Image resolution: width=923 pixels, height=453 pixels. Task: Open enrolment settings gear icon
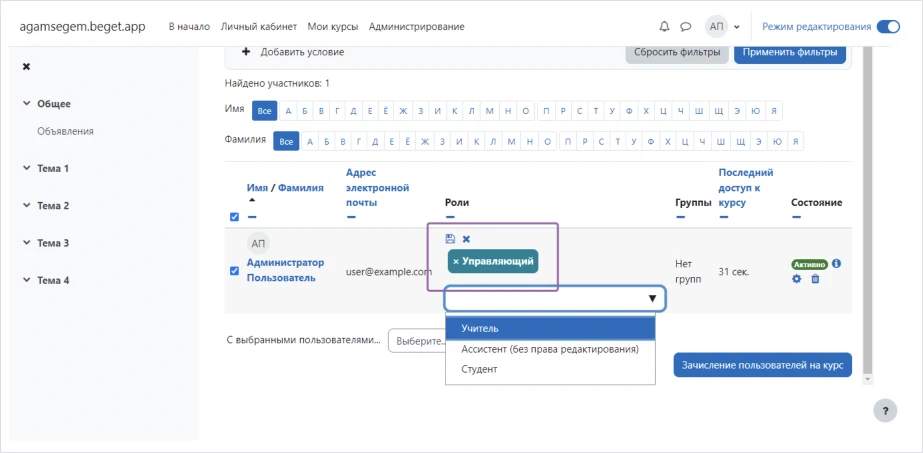pos(797,279)
